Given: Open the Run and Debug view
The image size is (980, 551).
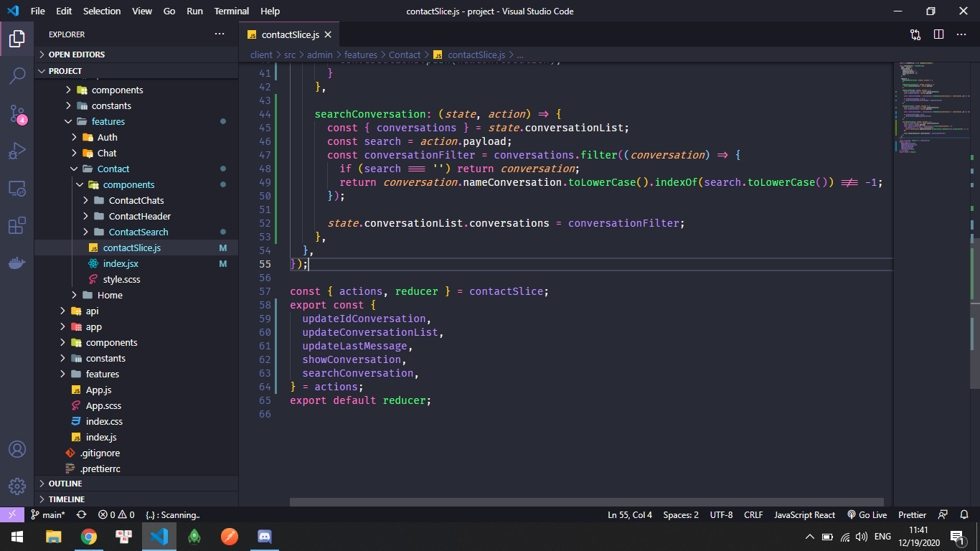Looking at the screenshot, I should [x=17, y=151].
